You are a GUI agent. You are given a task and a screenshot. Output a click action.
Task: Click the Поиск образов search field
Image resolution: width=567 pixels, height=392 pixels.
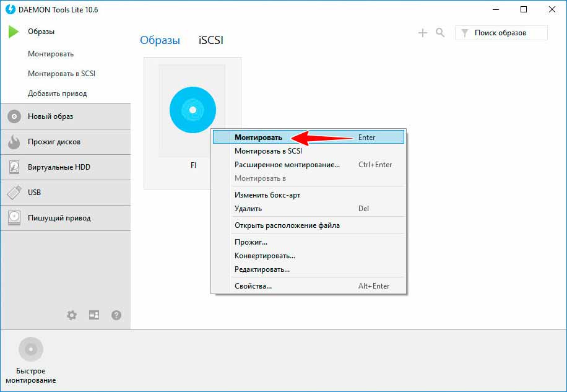coord(501,33)
